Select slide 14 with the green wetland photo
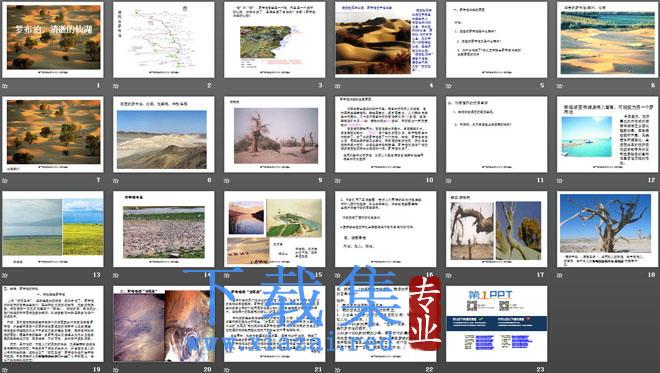 (x=164, y=229)
